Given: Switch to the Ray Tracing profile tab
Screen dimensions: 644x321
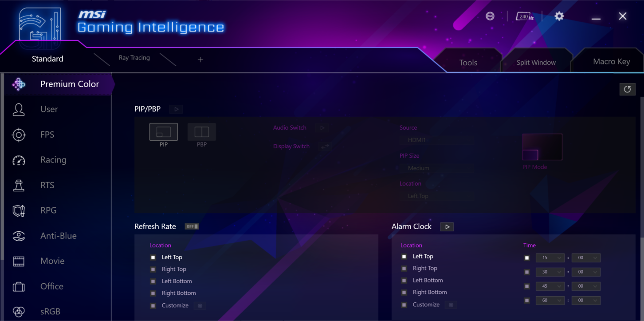Looking at the screenshot, I should pyautogui.click(x=134, y=58).
